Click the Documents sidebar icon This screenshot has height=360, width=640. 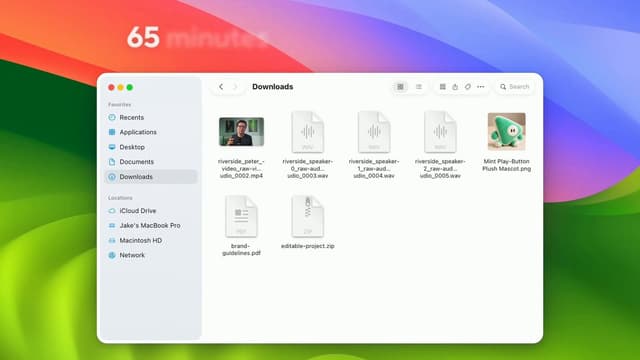click(112, 162)
